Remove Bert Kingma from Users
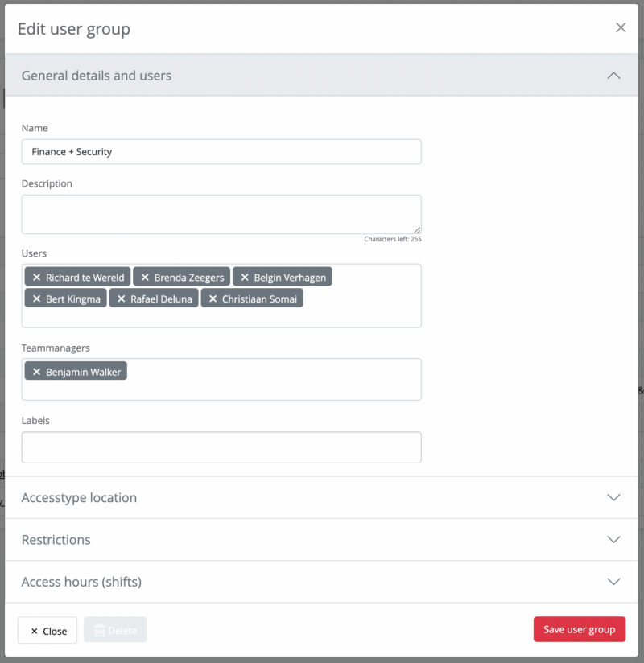 [x=35, y=298]
